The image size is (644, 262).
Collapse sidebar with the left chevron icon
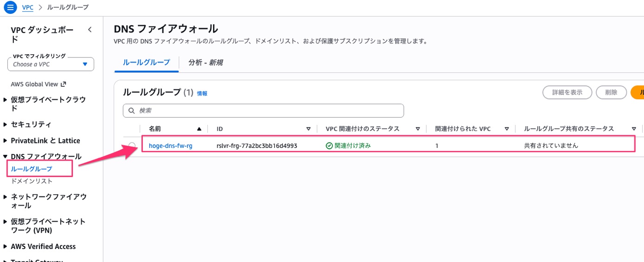[x=90, y=30]
